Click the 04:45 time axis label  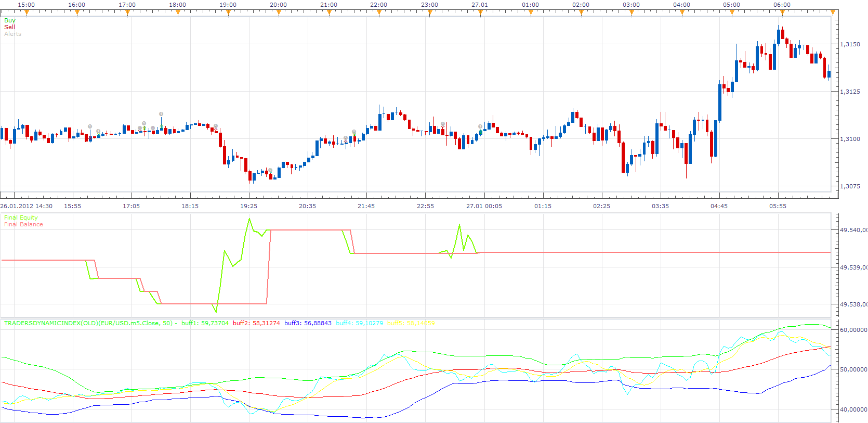point(719,206)
